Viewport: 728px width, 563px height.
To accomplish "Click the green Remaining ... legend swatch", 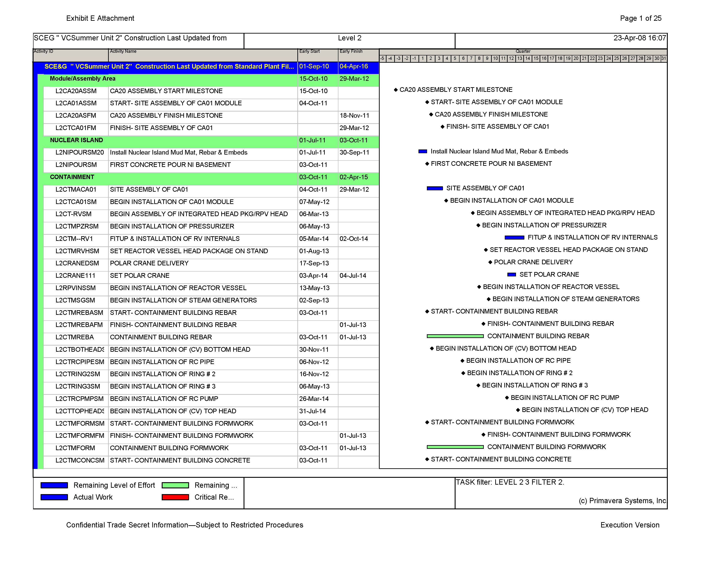I will coord(175,485).
